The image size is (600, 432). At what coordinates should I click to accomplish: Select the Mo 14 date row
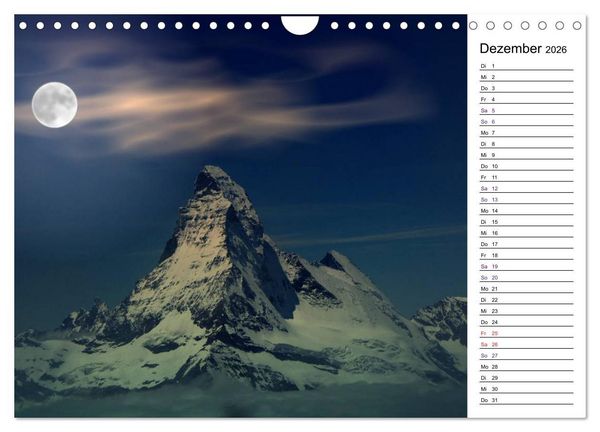tap(527, 210)
